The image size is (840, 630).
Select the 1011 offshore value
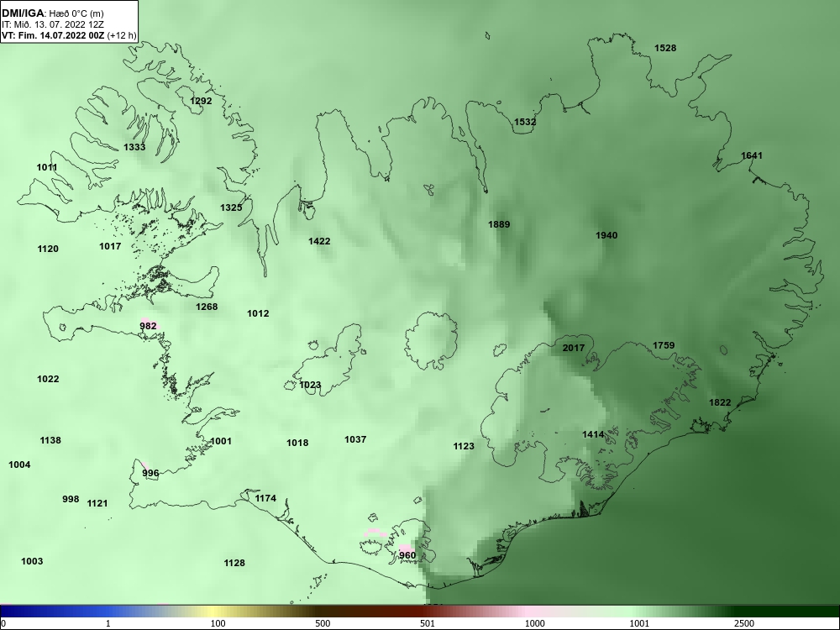47,167
